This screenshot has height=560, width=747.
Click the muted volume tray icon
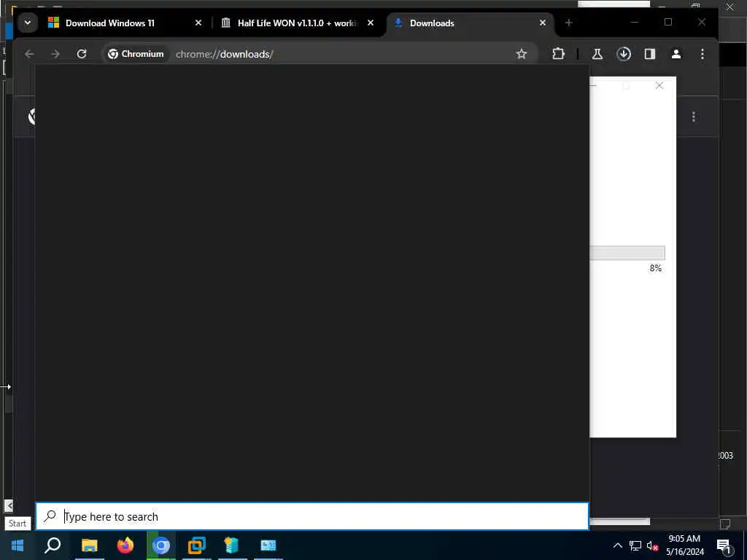click(x=652, y=545)
